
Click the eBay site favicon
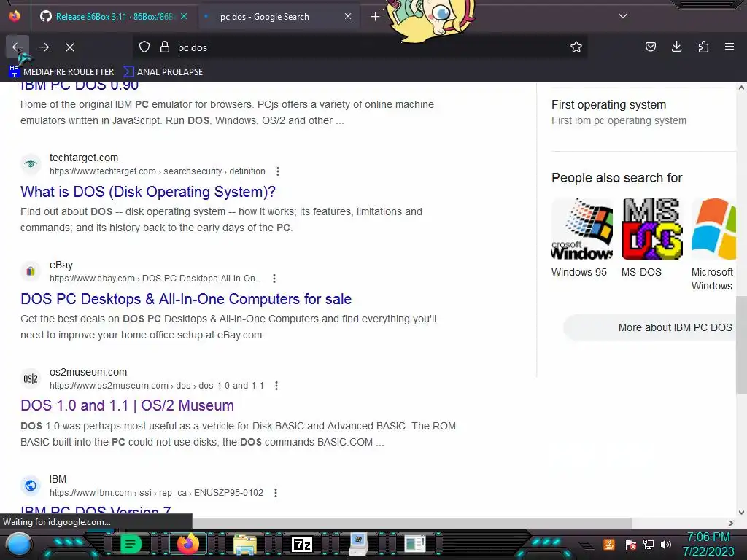point(31,271)
